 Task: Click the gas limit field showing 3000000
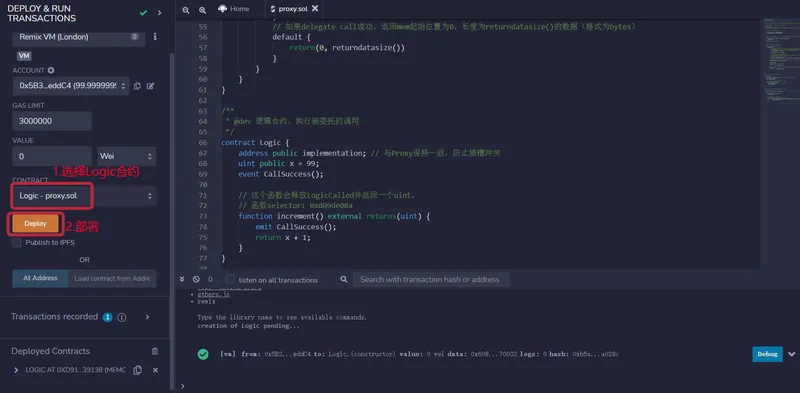[x=52, y=121]
